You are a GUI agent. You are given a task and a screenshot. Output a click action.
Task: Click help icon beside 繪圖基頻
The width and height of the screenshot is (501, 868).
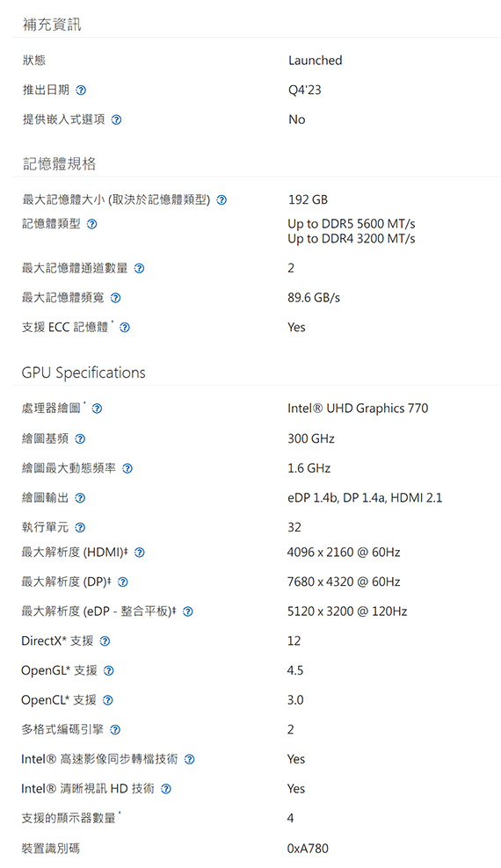(80, 439)
